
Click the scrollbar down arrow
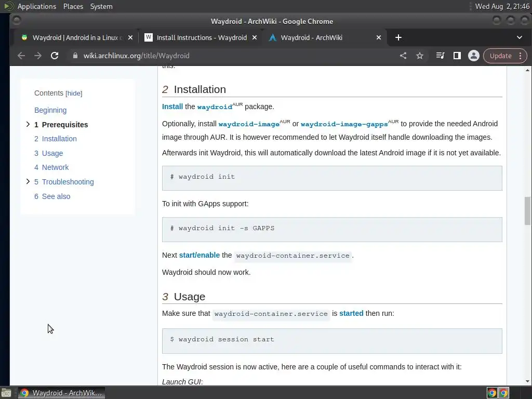pyautogui.click(x=527, y=381)
